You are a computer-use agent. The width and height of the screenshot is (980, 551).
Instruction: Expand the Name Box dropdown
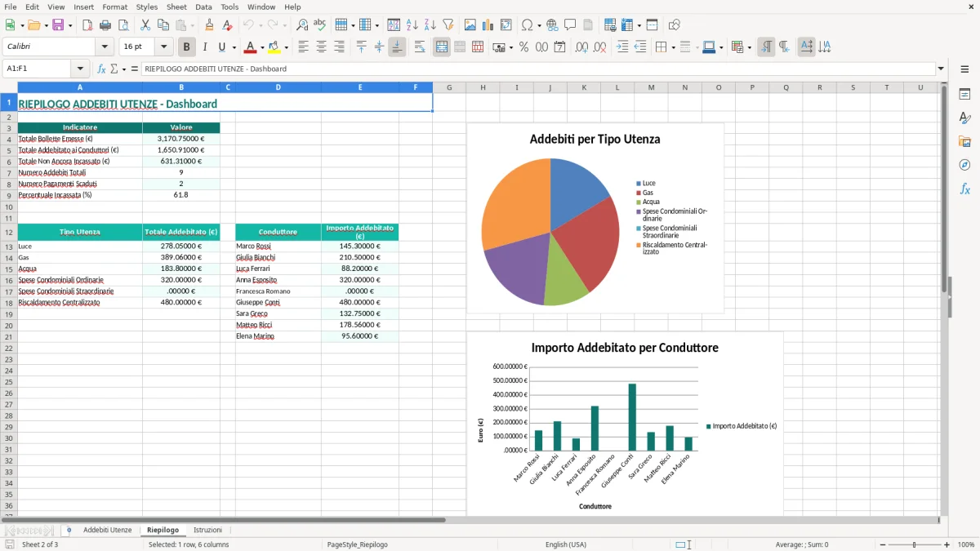(80, 69)
